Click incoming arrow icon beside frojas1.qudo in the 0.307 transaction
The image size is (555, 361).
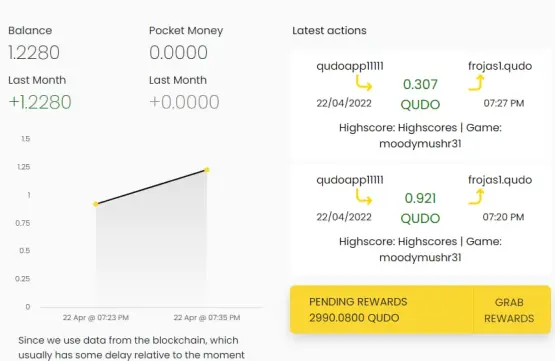(476, 83)
